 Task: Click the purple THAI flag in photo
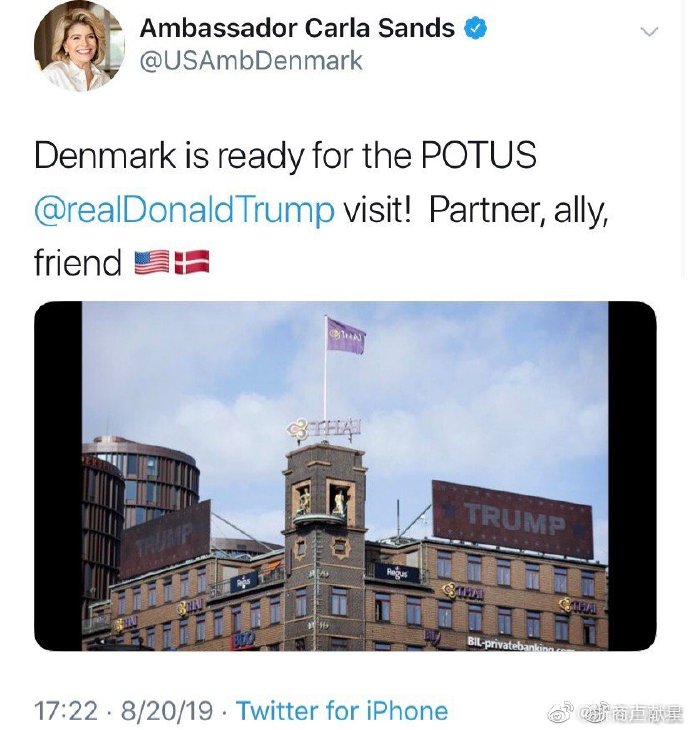tap(346, 336)
